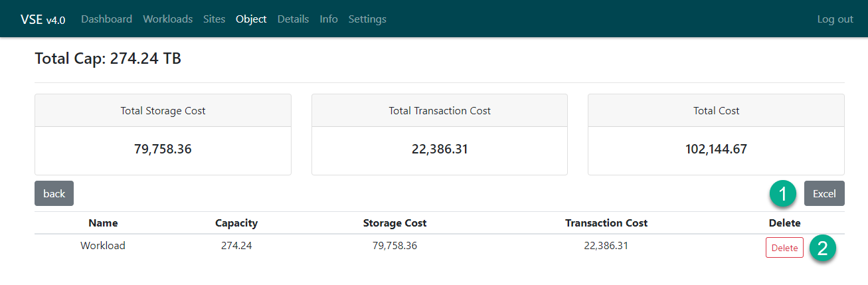The width and height of the screenshot is (868, 285).
Task: Click the green number 1 badge
Action: point(782,194)
